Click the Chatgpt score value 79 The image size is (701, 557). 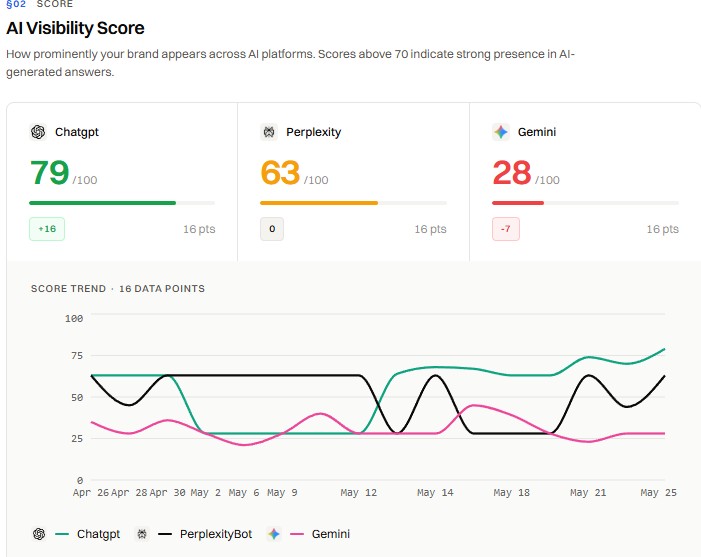(x=50, y=173)
